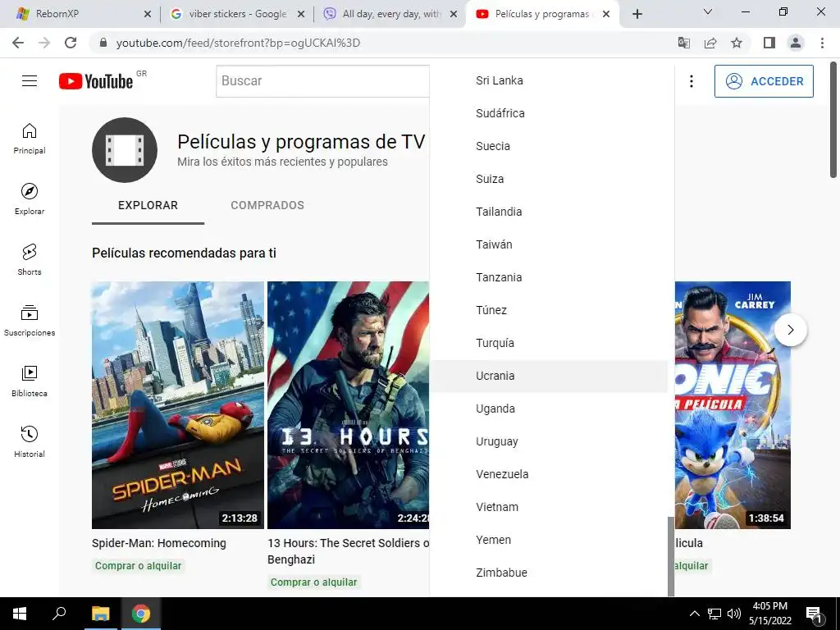
Task: Click the film-strip channel avatar
Action: (x=125, y=150)
